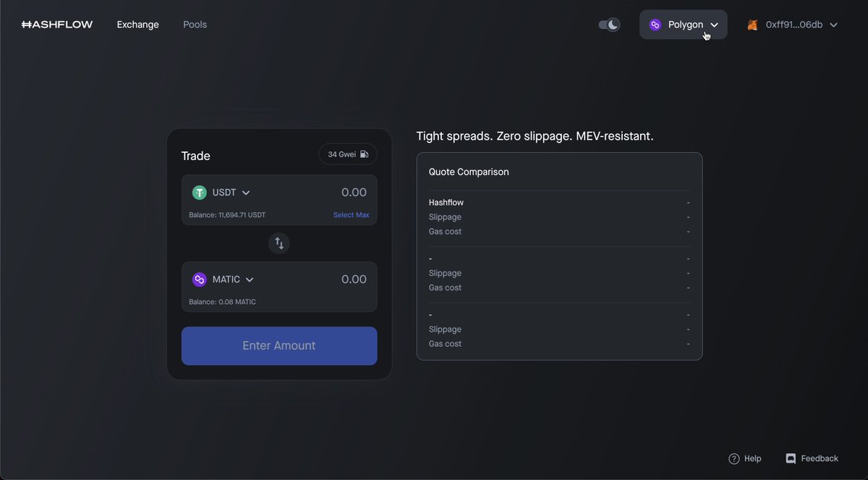The width and height of the screenshot is (868, 480).
Task: Open the USDT token selector
Action: coord(221,193)
